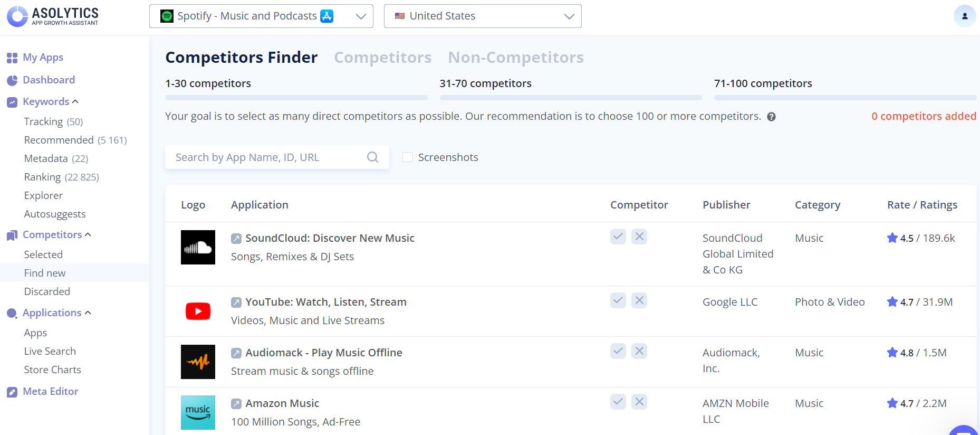
Task: Open Ranking keywords page
Action: (x=62, y=177)
